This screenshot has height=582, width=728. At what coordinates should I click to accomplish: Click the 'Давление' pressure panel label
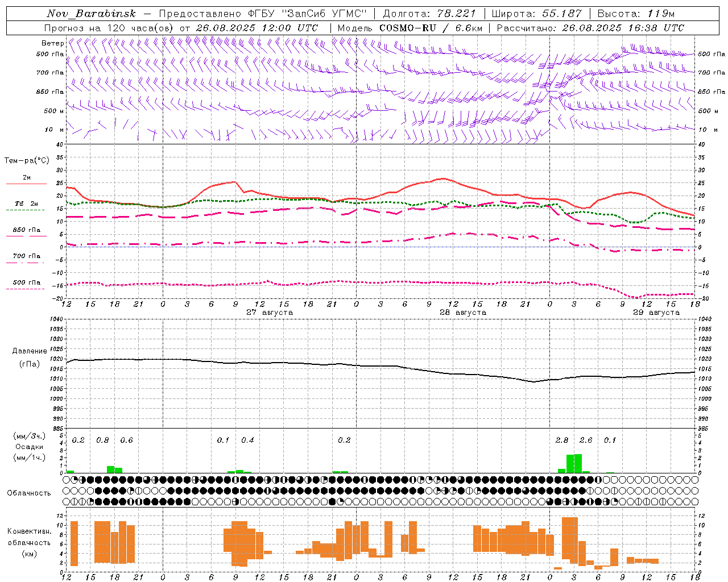click(x=29, y=351)
